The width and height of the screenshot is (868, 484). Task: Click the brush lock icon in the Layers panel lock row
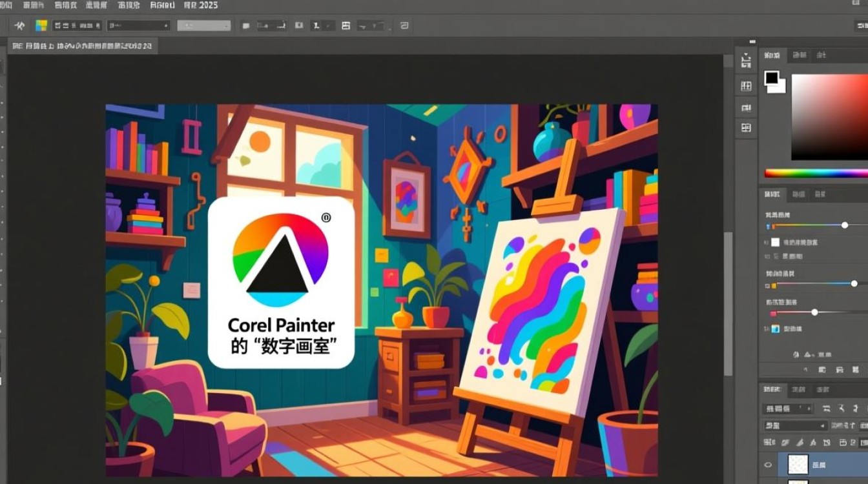(x=799, y=443)
